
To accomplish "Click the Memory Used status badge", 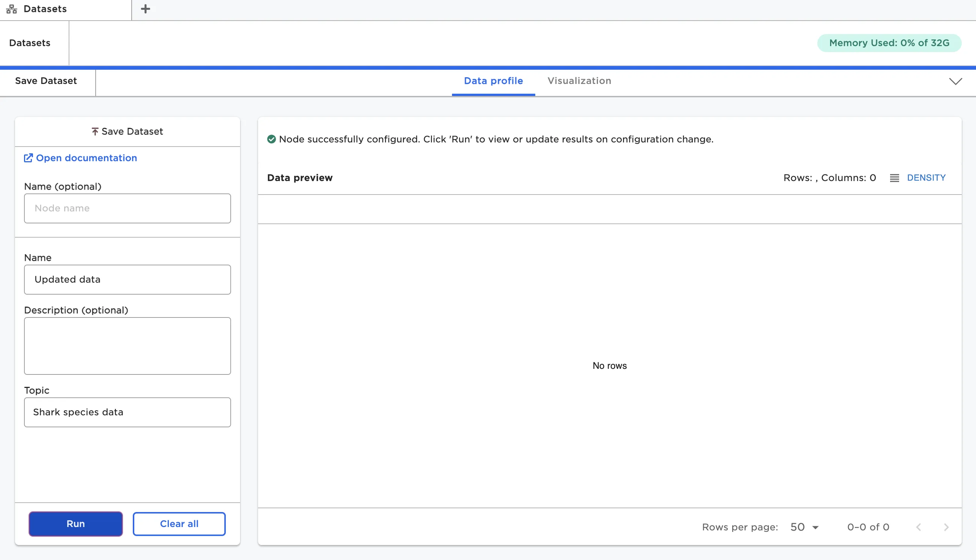I will coord(889,43).
